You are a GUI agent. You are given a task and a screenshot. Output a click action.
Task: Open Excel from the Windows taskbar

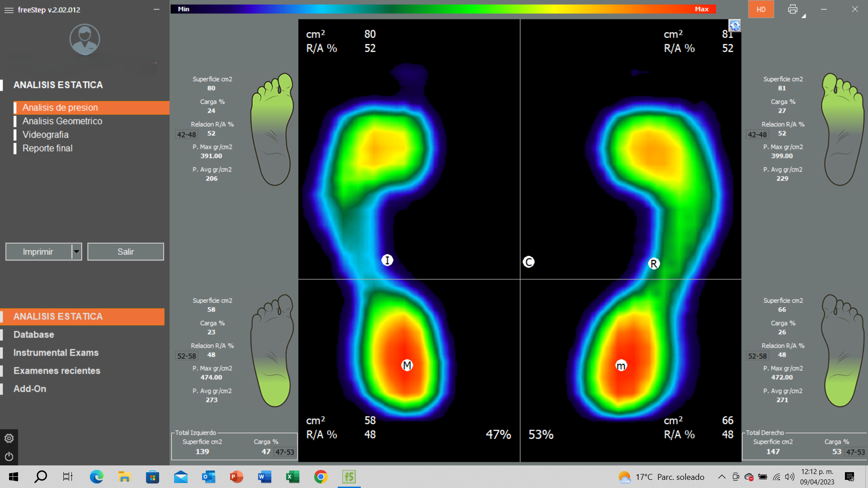coord(292,477)
